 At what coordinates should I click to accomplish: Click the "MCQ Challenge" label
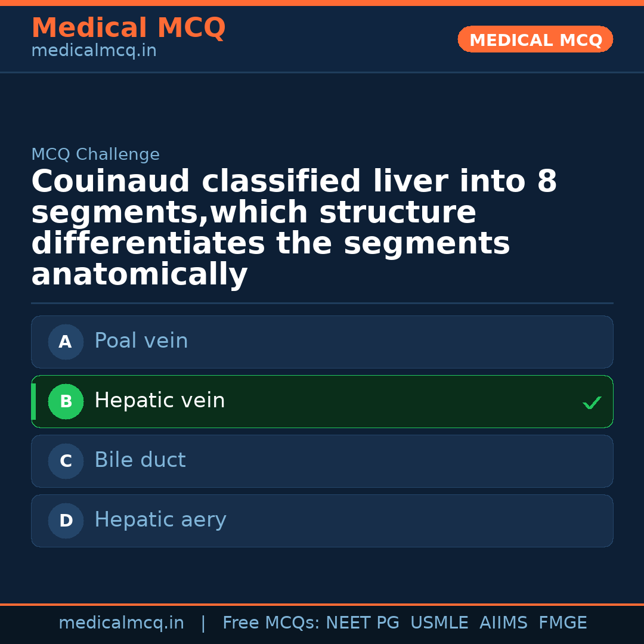pos(95,155)
